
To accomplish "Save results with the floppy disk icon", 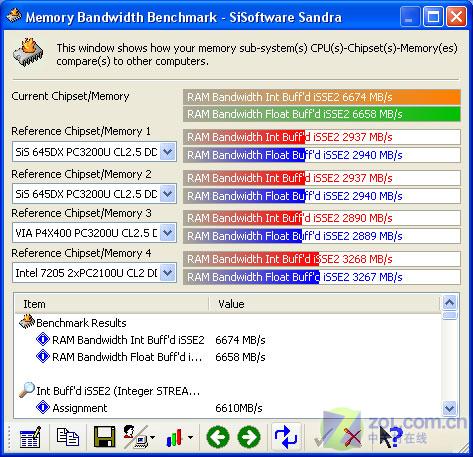I will coord(104,437).
